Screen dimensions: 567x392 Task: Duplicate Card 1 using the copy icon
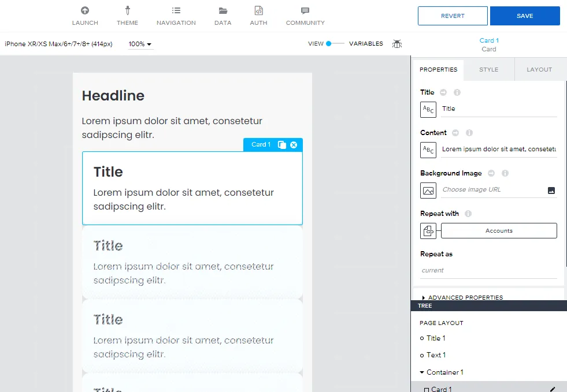(x=281, y=145)
